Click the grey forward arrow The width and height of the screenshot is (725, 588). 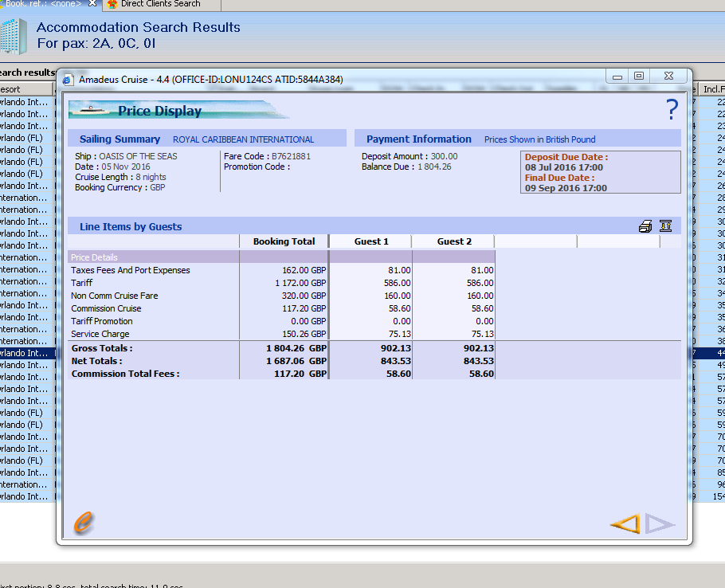(660, 523)
